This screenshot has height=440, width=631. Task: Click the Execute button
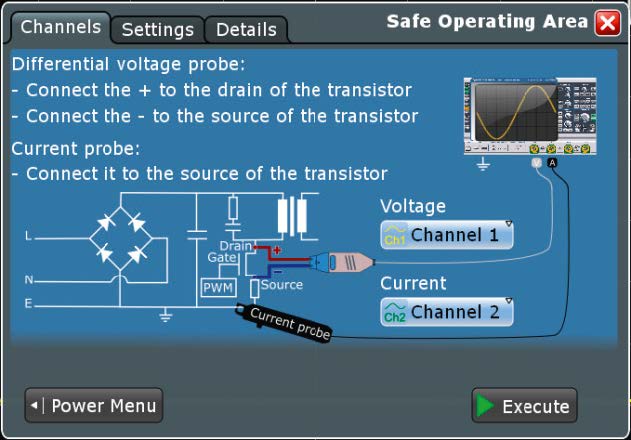[x=524, y=405]
